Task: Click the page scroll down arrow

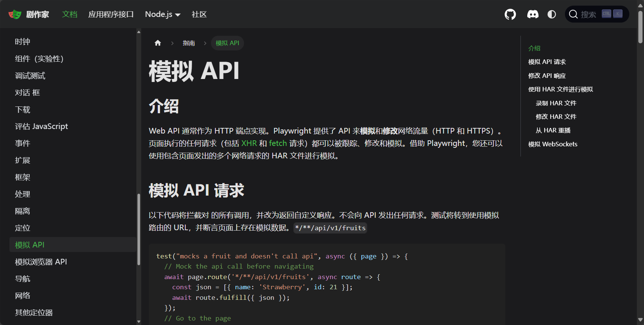Action: pos(640,320)
